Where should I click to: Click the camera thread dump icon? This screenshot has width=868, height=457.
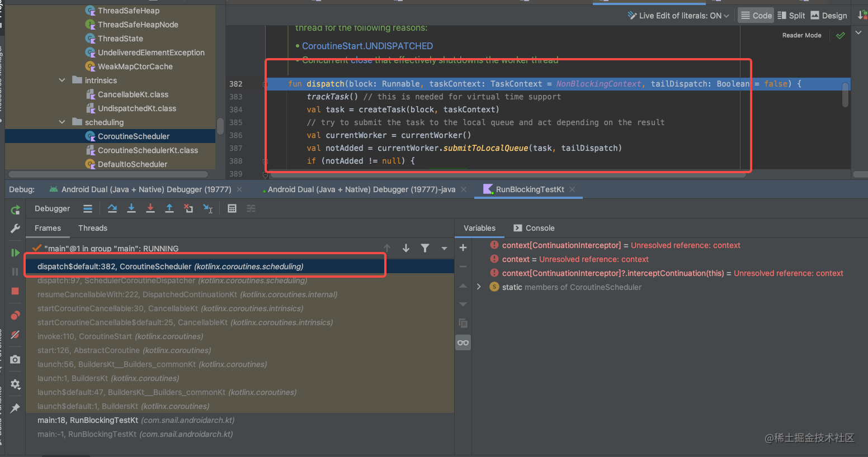(x=15, y=359)
